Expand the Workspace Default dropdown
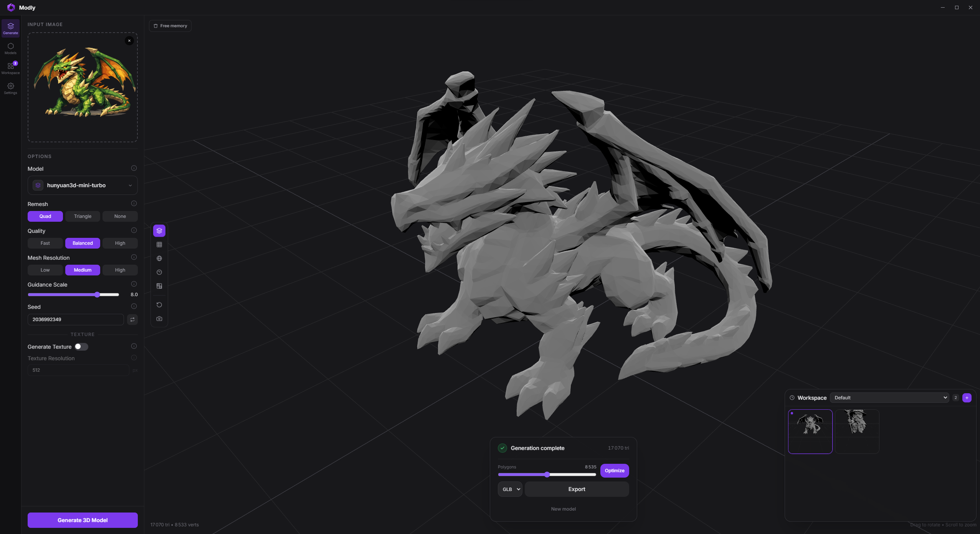This screenshot has width=980, height=534. point(889,398)
